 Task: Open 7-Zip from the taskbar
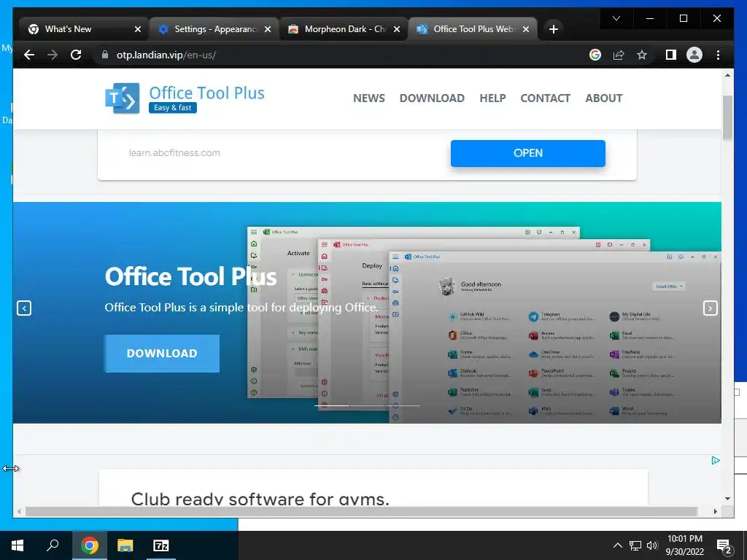[x=161, y=545]
